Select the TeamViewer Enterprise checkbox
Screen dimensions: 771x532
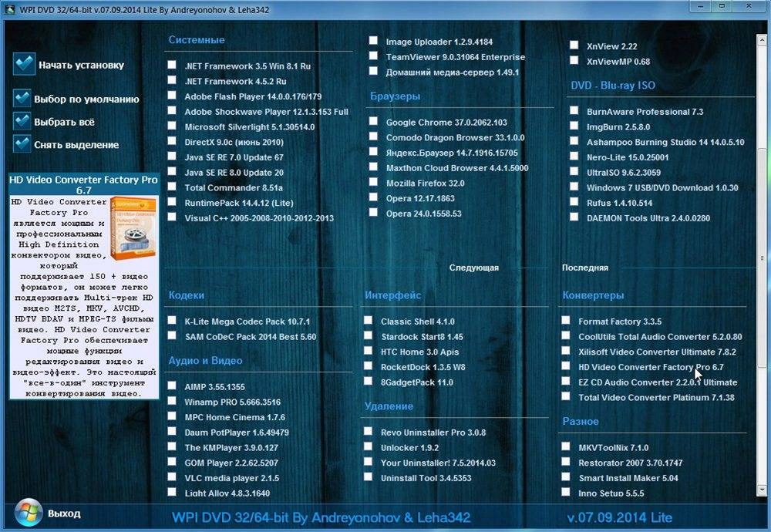(374, 56)
